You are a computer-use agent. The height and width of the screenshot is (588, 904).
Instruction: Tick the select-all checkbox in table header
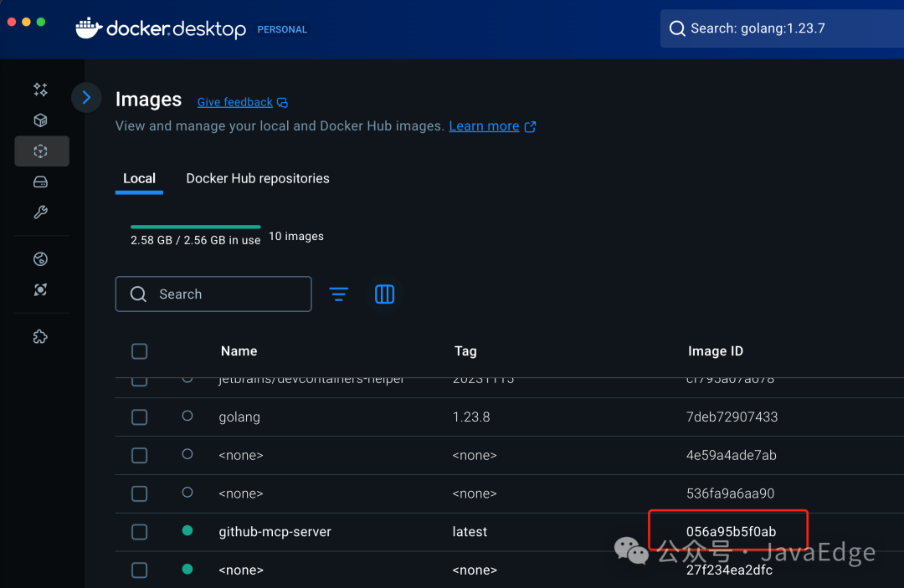(140, 351)
